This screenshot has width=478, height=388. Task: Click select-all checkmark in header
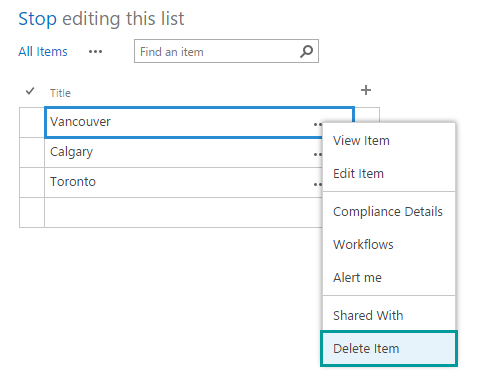tap(30, 91)
